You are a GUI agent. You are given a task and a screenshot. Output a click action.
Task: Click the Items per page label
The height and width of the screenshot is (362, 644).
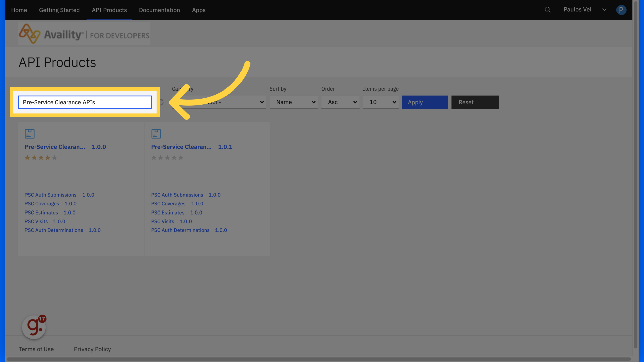click(x=381, y=89)
